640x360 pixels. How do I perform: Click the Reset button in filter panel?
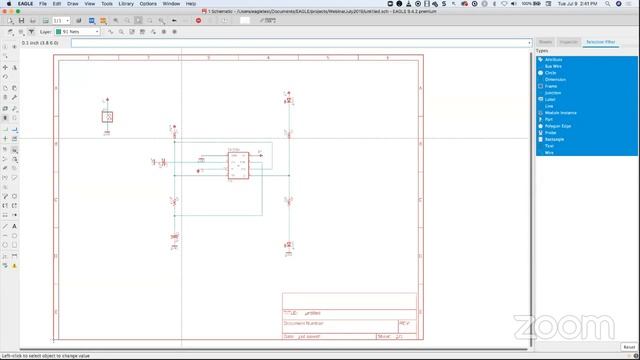point(629,347)
